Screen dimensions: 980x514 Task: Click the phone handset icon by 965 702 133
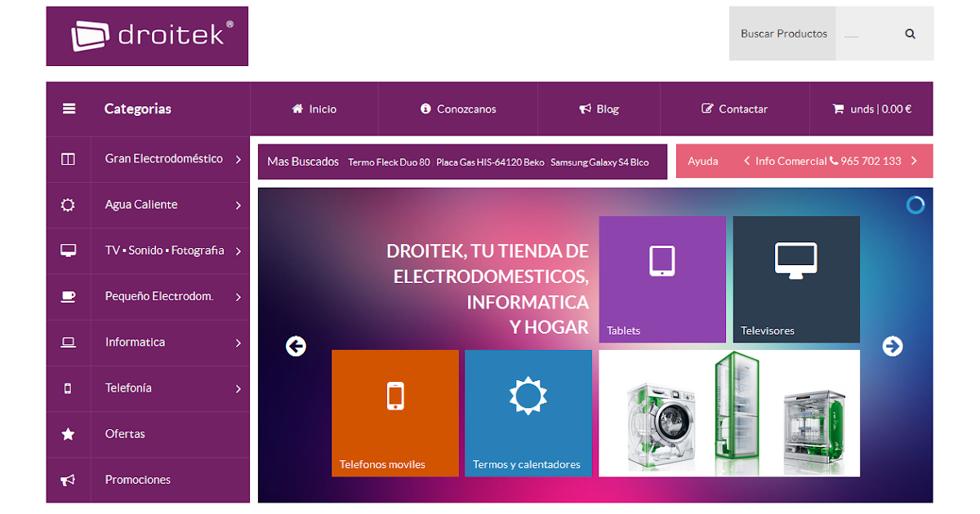coord(834,161)
